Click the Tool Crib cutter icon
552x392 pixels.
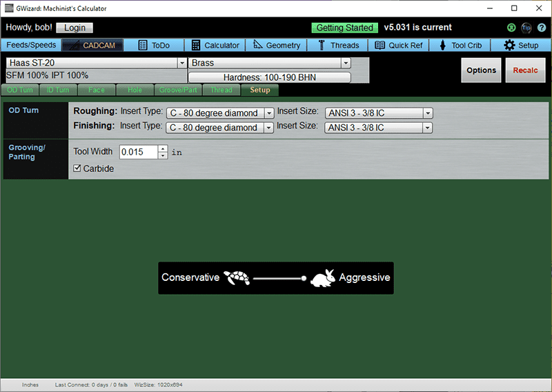click(442, 45)
